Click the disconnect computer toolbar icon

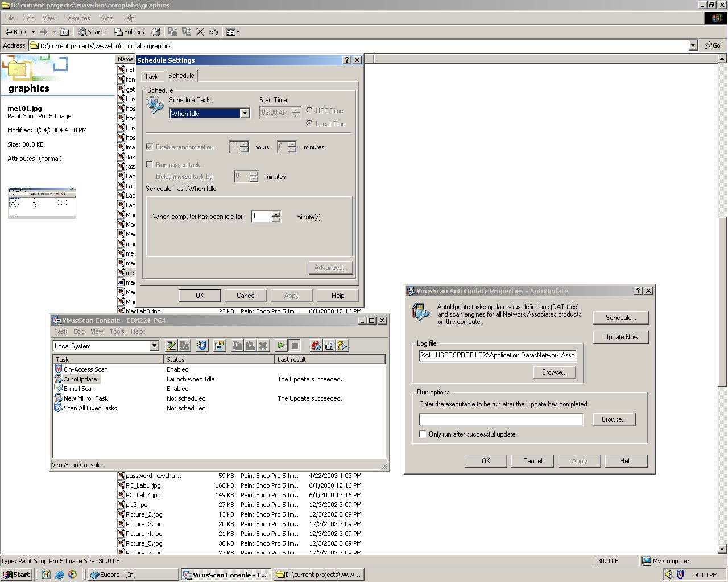[x=184, y=346]
